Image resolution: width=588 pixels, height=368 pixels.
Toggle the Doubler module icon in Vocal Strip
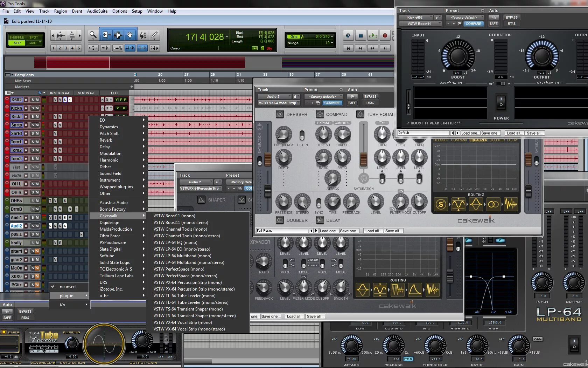(x=280, y=220)
